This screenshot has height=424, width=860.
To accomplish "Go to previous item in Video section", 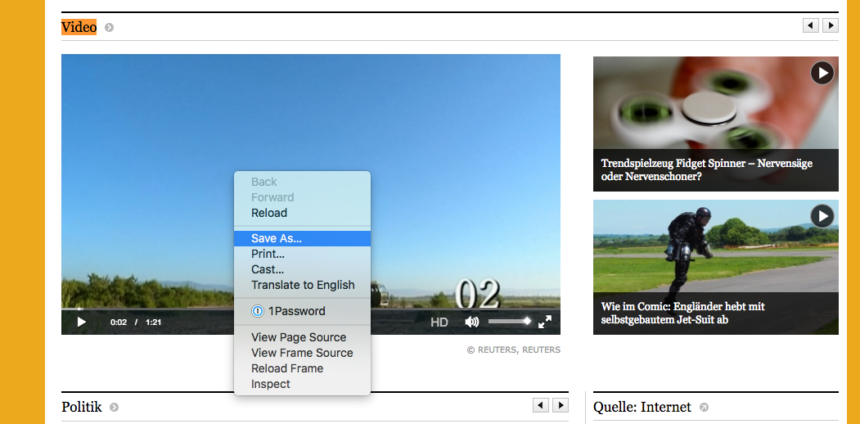I will click(811, 26).
